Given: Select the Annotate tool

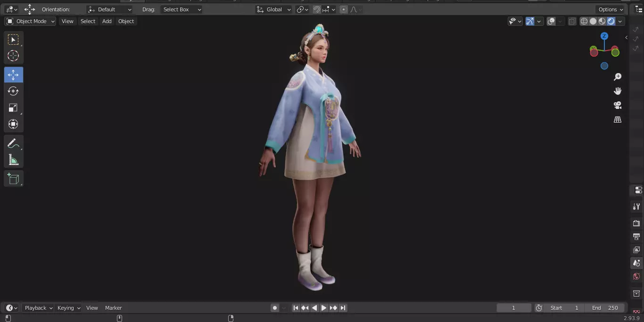Looking at the screenshot, I should (x=13, y=144).
